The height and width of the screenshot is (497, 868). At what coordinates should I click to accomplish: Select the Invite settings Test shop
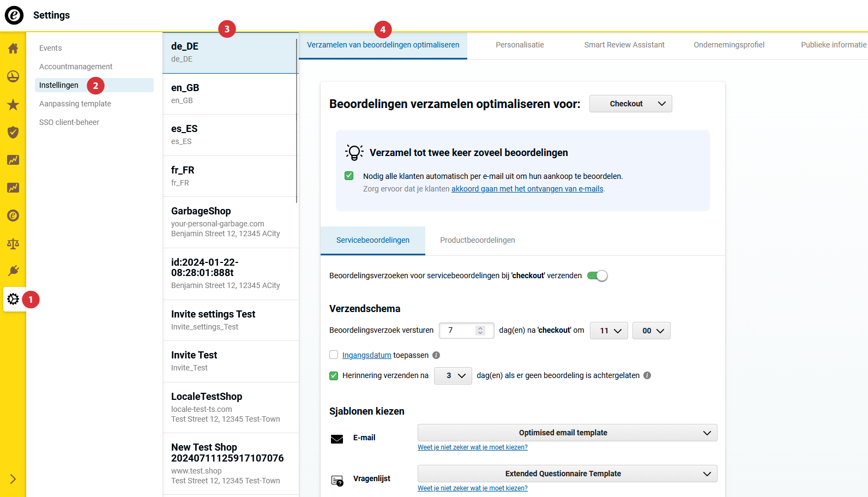coord(230,320)
